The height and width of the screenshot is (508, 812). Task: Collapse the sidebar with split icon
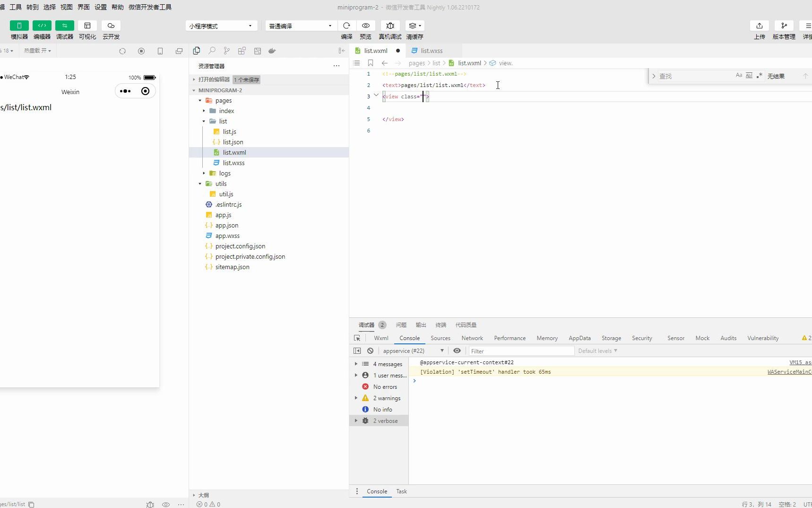342,51
